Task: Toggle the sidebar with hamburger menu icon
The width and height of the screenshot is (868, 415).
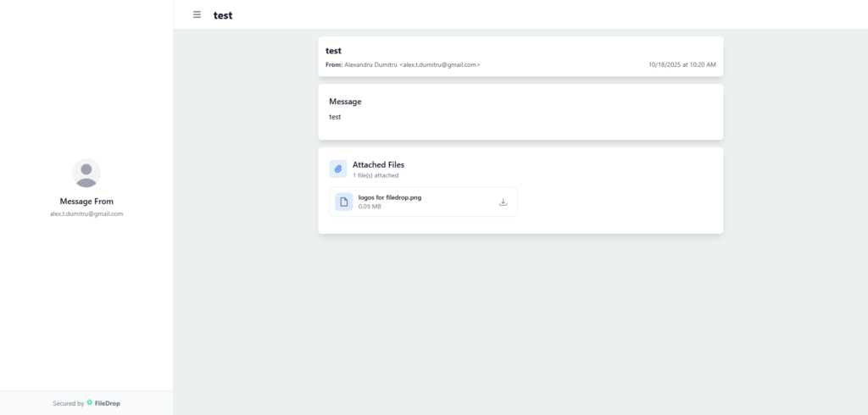Action: click(197, 14)
